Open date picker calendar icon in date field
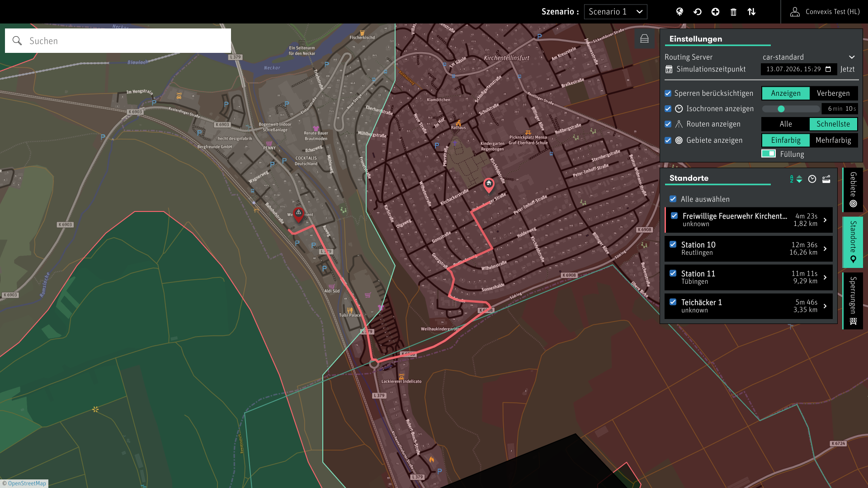 point(828,69)
